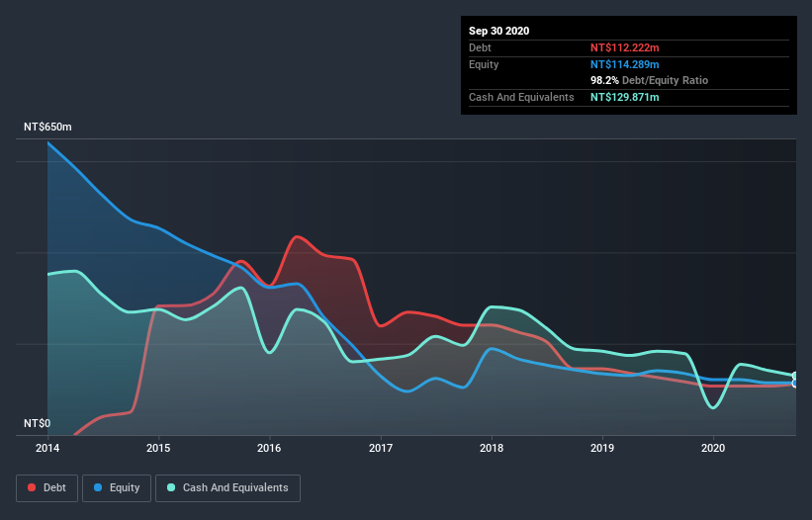
Task: Click the 2015 x-axis label
Action: (158, 448)
